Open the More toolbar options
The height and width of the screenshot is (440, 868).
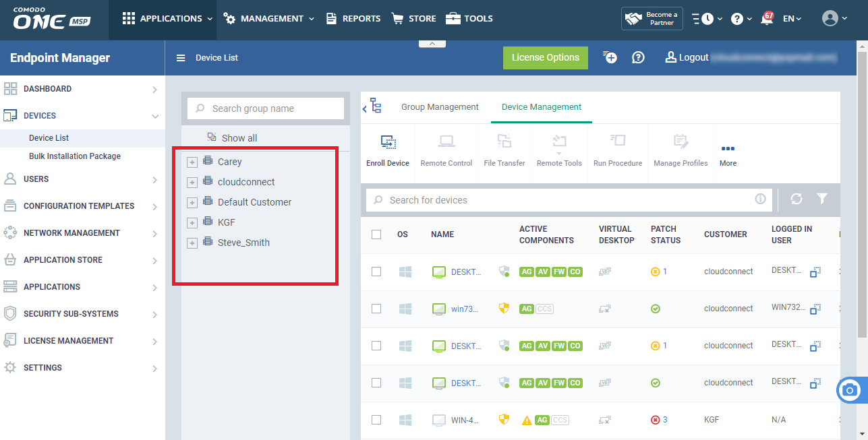[x=728, y=154]
